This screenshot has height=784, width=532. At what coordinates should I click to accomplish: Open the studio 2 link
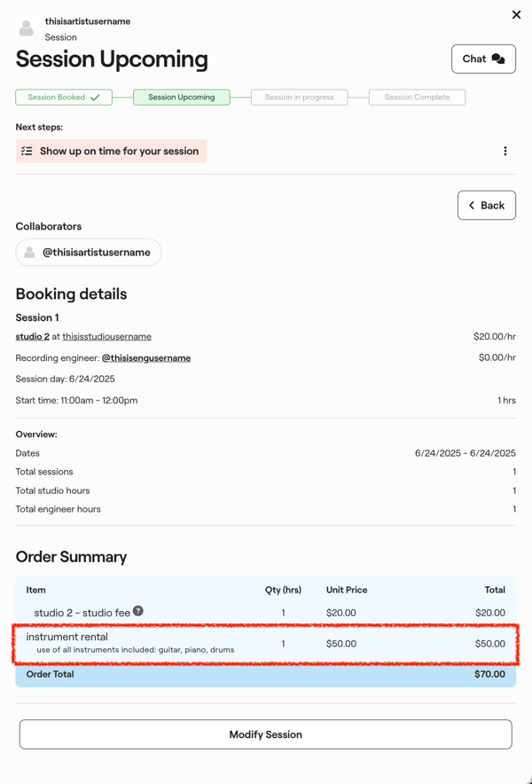pyautogui.click(x=32, y=337)
